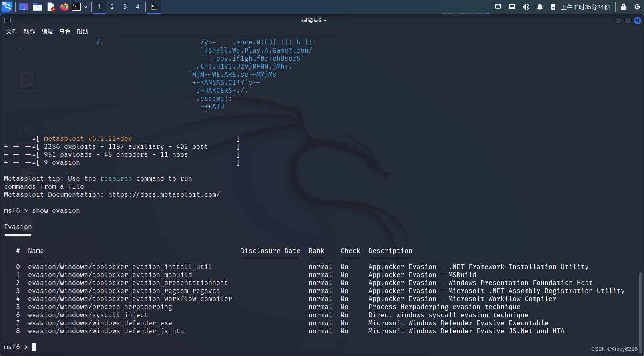
Task: Launch the text editor from the panel
Action: 51,7
